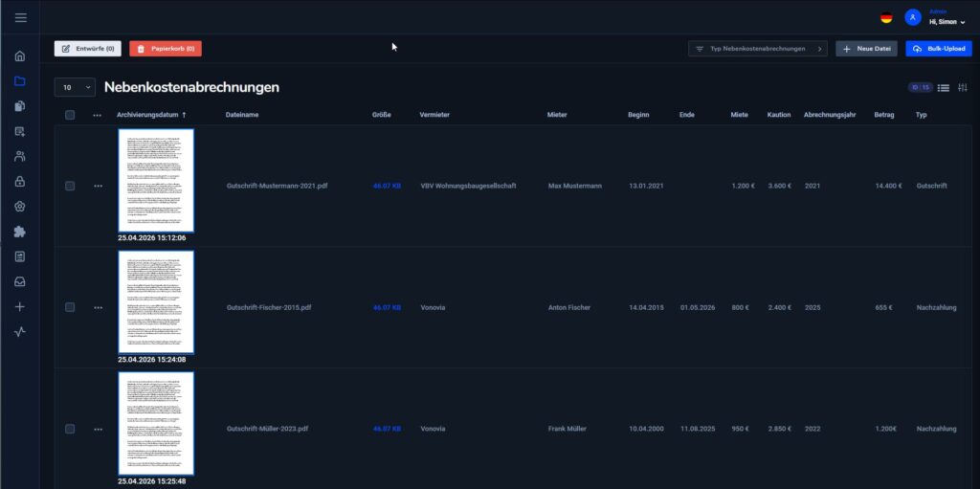Image resolution: width=980 pixels, height=489 pixels.
Task: Open Papierkorb (0) trash button
Action: tap(166, 49)
